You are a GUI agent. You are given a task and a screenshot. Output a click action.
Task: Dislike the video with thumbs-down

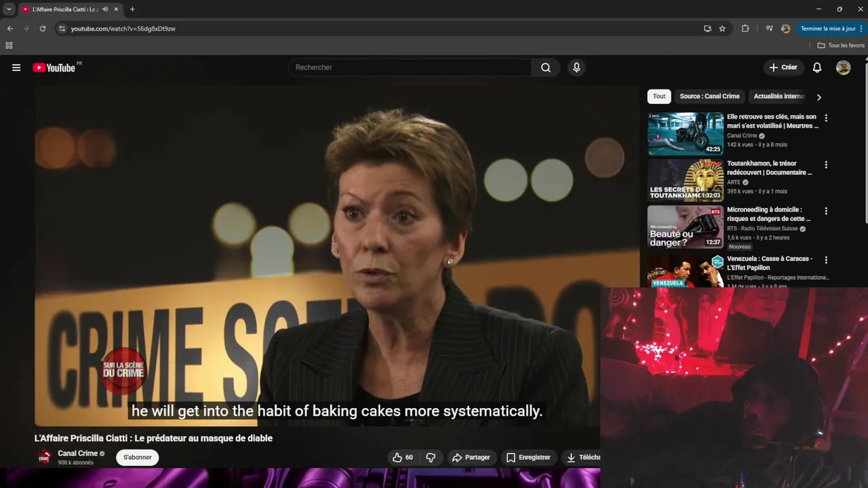[431, 457]
